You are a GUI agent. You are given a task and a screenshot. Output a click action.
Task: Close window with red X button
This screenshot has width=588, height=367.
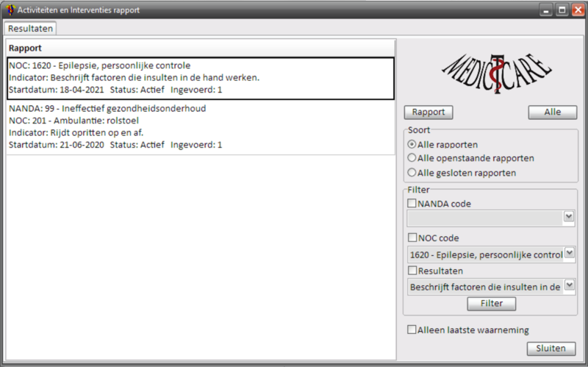click(577, 10)
